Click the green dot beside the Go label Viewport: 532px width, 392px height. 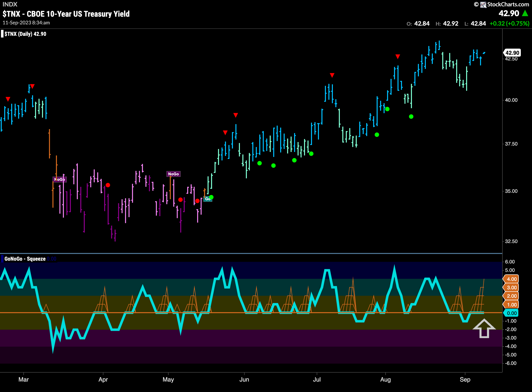[x=211, y=197]
